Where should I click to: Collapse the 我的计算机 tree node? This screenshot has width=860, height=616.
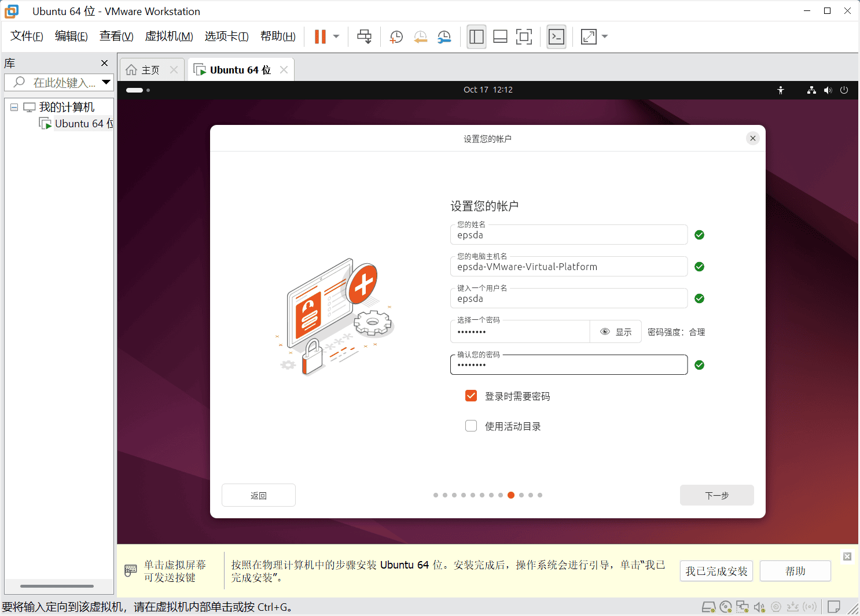[x=14, y=107]
